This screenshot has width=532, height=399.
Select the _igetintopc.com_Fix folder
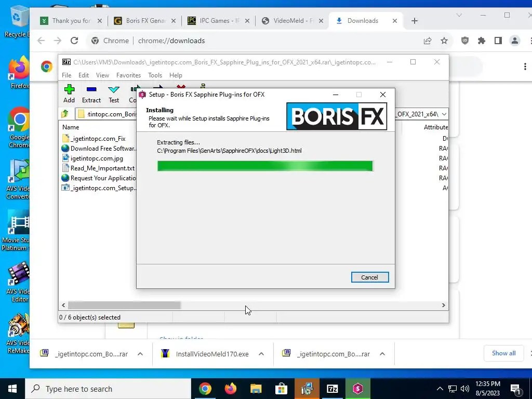click(98, 138)
